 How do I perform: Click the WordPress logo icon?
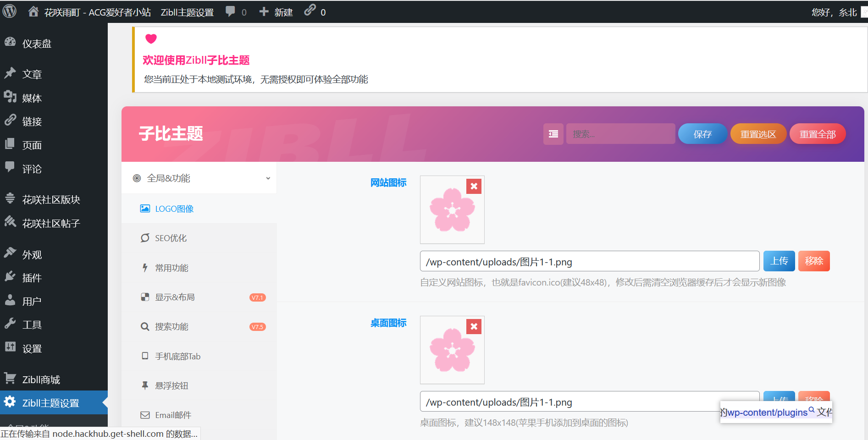[x=10, y=11]
